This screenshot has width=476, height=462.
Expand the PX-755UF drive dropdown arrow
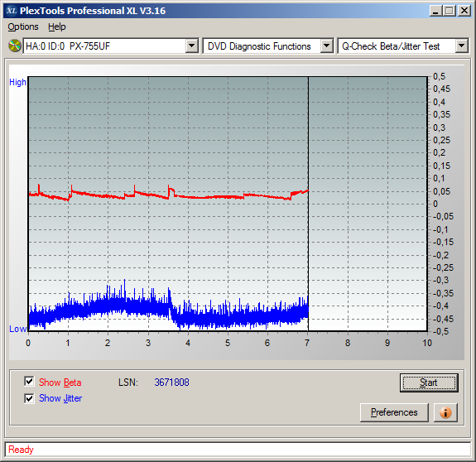(191, 46)
